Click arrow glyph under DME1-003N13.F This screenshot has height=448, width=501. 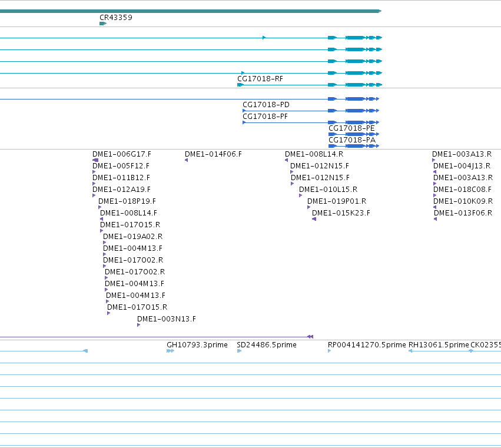coord(139,326)
